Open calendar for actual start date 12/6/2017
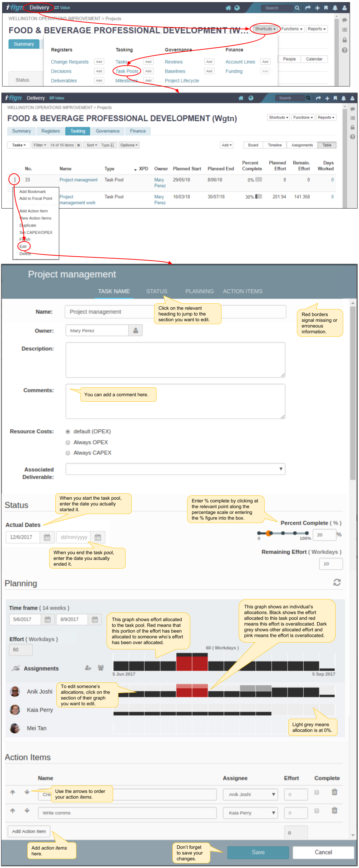Screen dimensions: 359x868 click(x=47, y=537)
